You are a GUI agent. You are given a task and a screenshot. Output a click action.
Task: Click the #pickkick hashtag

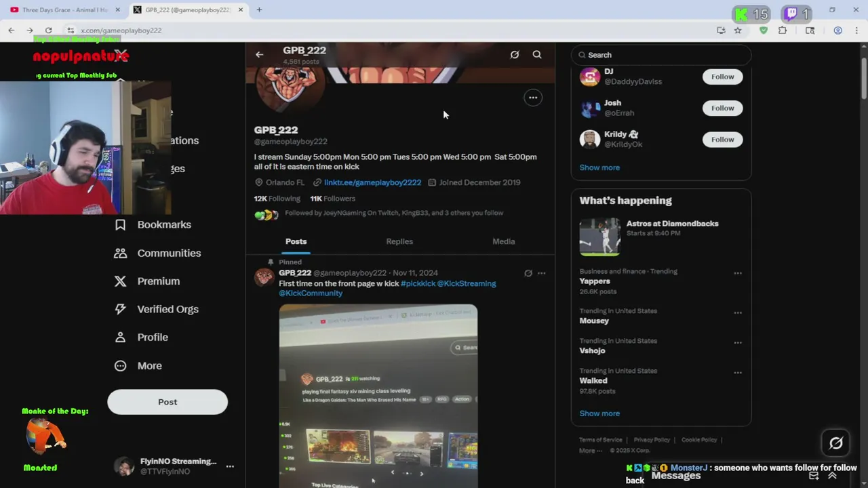[x=418, y=283]
